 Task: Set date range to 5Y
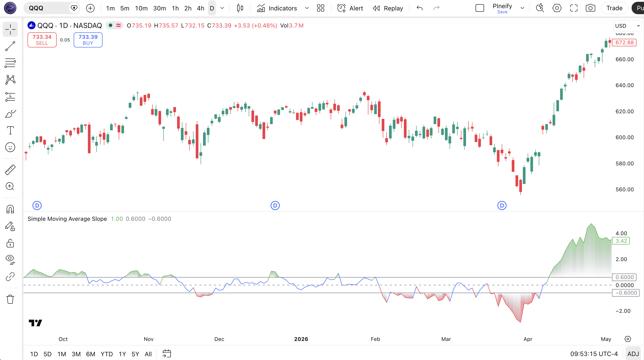pos(135,354)
